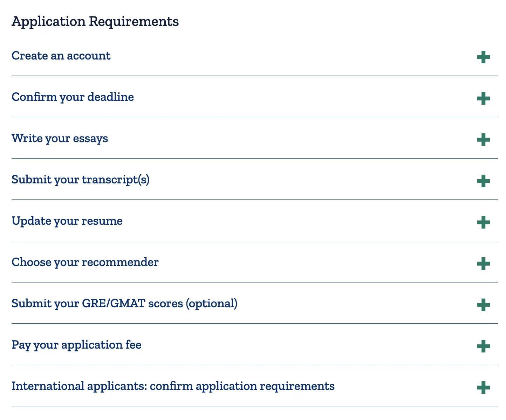506x420 pixels.
Task: Open the Confirm your deadline heading
Action: pyautogui.click(x=73, y=97)
